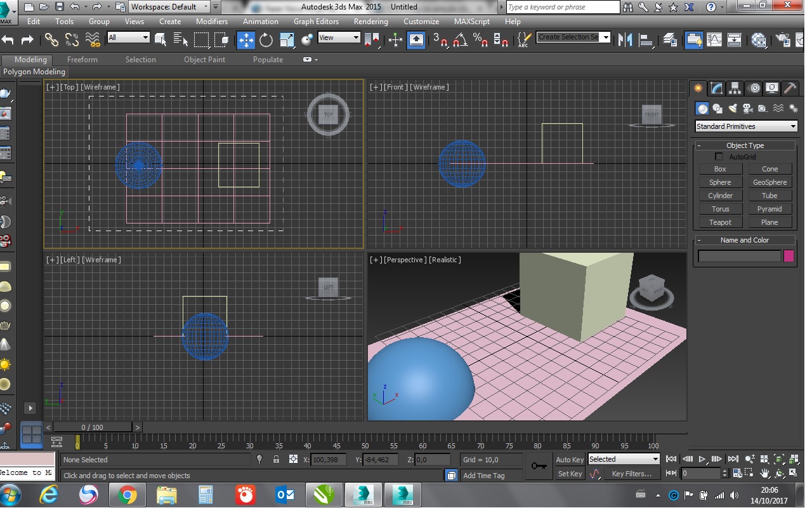Open the Rendering menu

click(x=371, y=21)
